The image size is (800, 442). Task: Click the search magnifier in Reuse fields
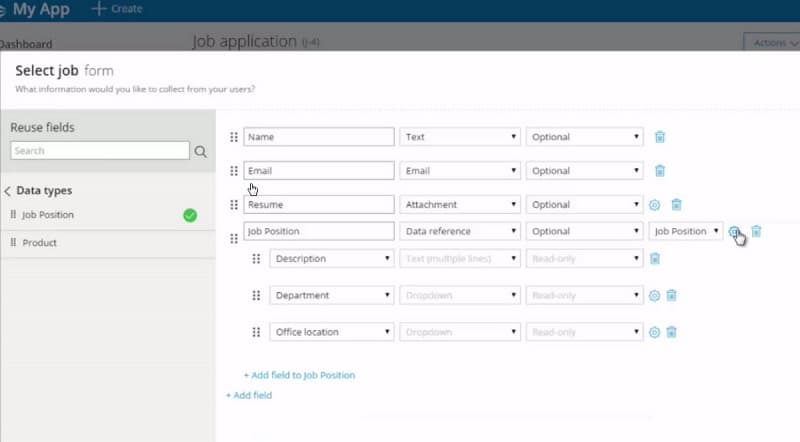click(x=201, y=151)
